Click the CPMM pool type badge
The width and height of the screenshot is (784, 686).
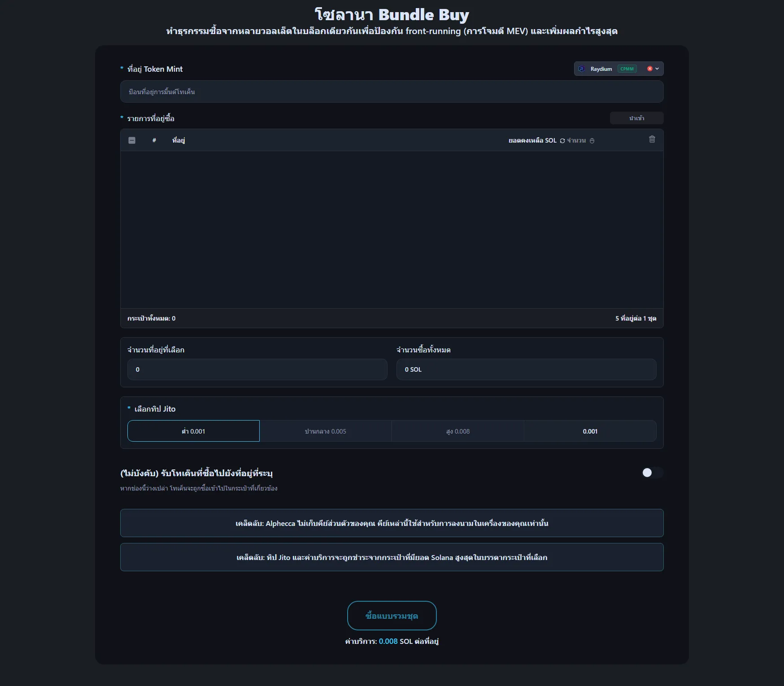point(627,69)
